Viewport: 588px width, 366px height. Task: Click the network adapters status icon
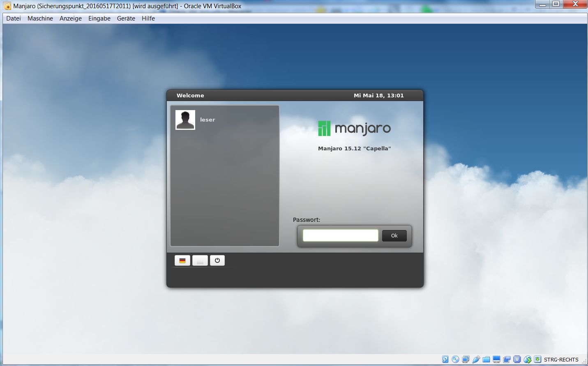tap(466, 359)
